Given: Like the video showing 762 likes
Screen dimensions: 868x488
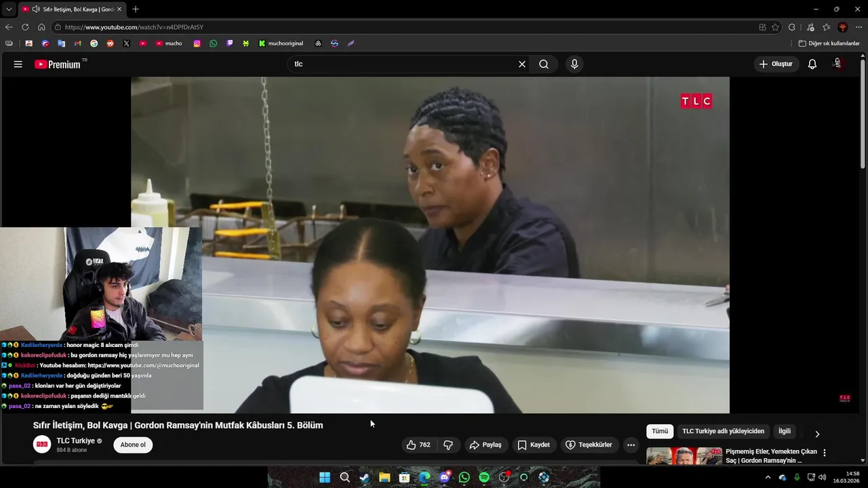Looking at the screenshot, I should click(418, 445).
